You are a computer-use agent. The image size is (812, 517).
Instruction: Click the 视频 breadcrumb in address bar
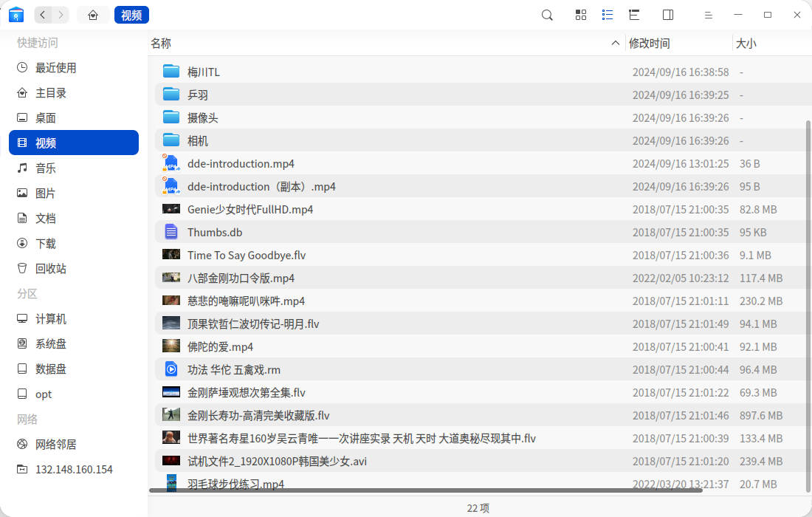pyautogui.click(x=131, y=15)
